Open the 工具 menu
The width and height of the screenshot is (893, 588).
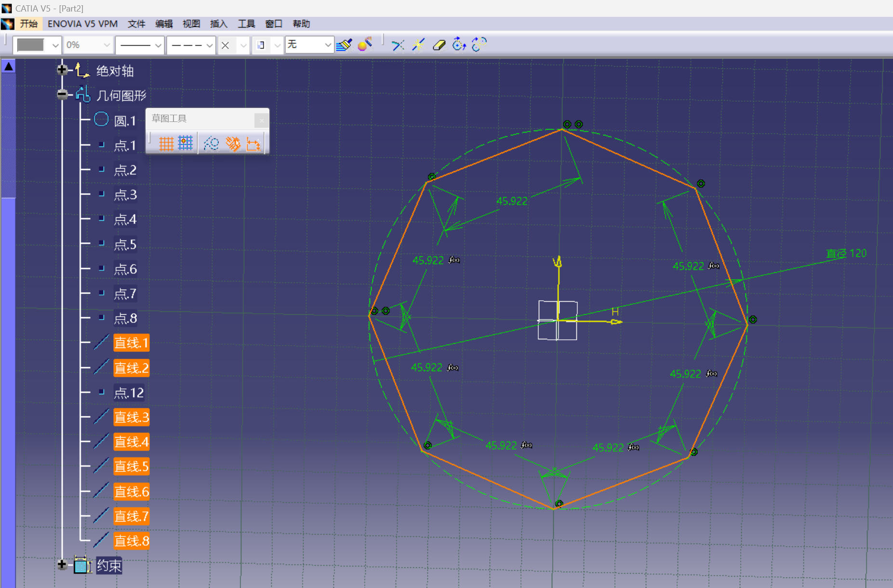(246, 24)
